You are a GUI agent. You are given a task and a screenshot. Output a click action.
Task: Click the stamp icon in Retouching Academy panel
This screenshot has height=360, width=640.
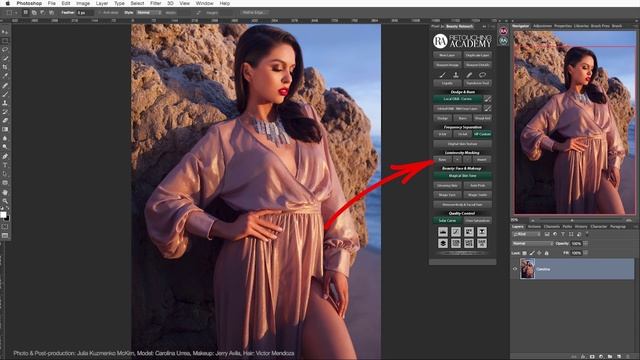pos(456,75)
